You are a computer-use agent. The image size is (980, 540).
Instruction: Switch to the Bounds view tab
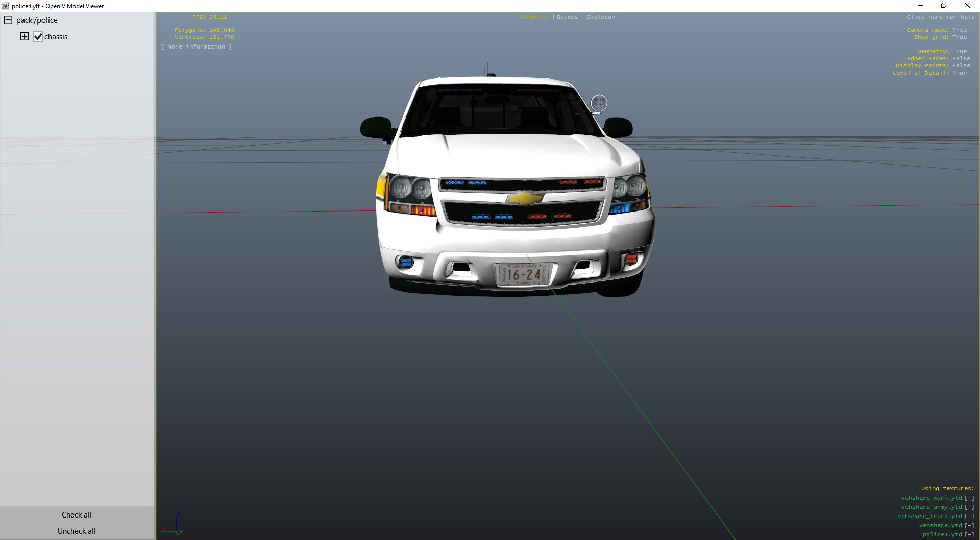pyautogui.click(x=567, y=17)
